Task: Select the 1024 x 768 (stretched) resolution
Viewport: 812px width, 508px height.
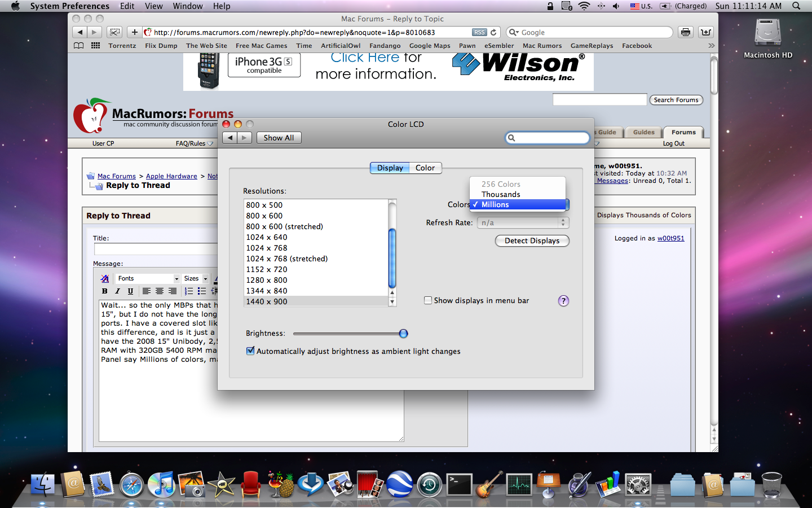Action: [316, 259]
